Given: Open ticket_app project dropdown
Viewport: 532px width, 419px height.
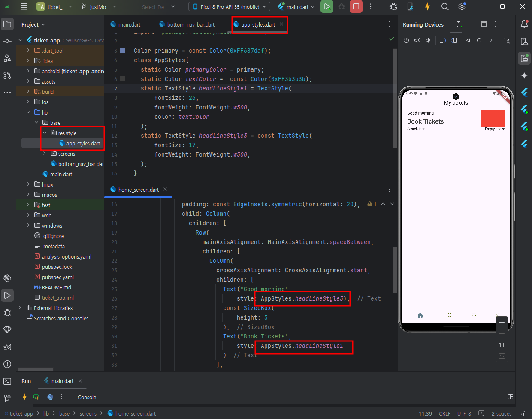Looking at the screenshot, I should pos(54,6).
